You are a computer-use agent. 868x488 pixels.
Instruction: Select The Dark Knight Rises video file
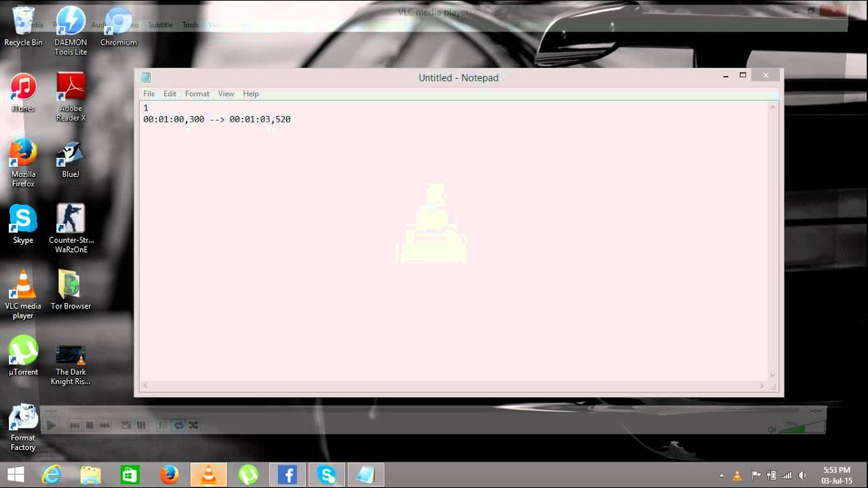pos(71,365)
